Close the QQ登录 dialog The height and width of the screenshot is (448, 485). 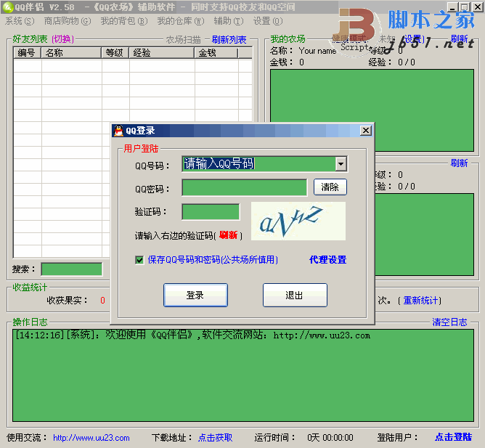point(366,131)
